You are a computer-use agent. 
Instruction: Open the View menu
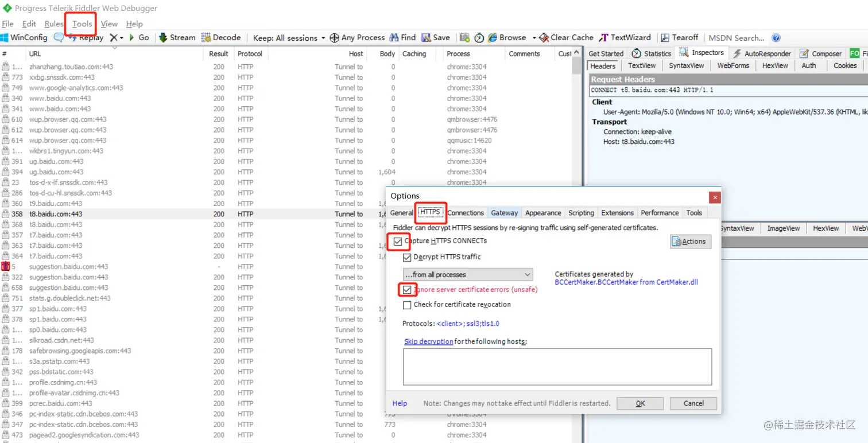tap(109, 24)
